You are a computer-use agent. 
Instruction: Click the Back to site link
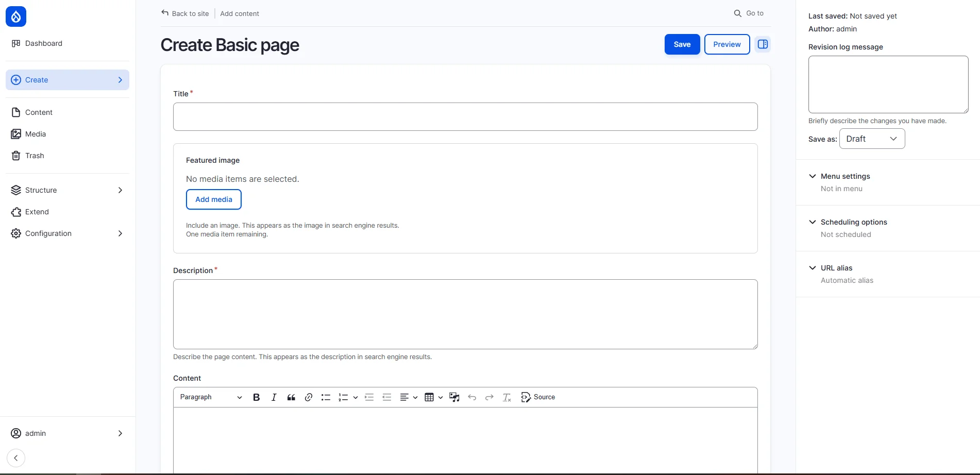(185, 13)
